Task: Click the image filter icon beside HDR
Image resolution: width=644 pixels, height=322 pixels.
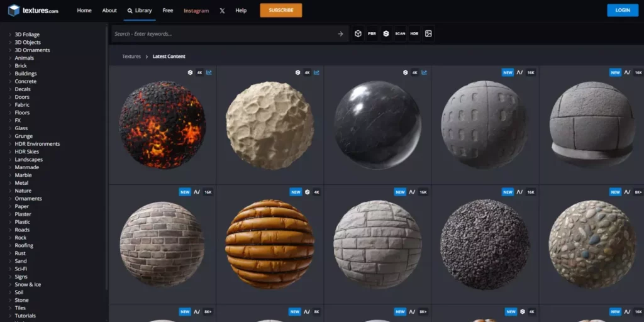Action: (x=428, y=34)
